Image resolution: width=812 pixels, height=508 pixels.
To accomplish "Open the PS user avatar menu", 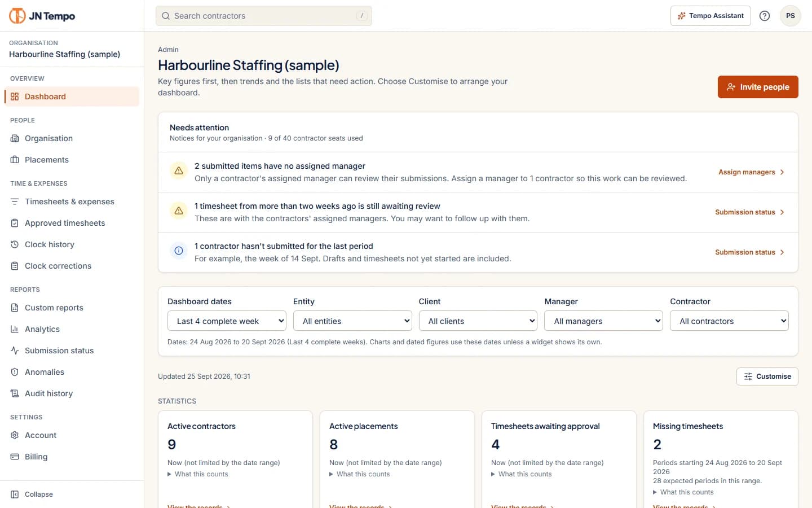I will point(791,16).
